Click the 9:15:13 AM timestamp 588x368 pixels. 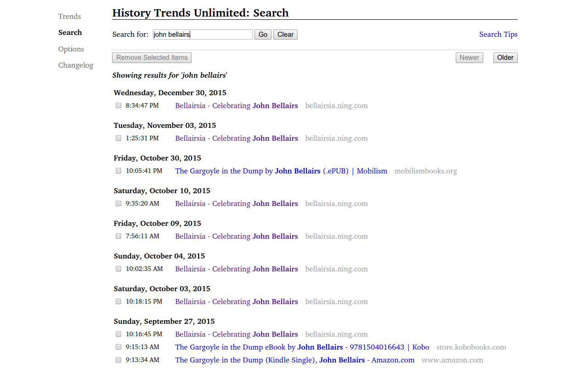pyautogui.click(x=142, y=347)
